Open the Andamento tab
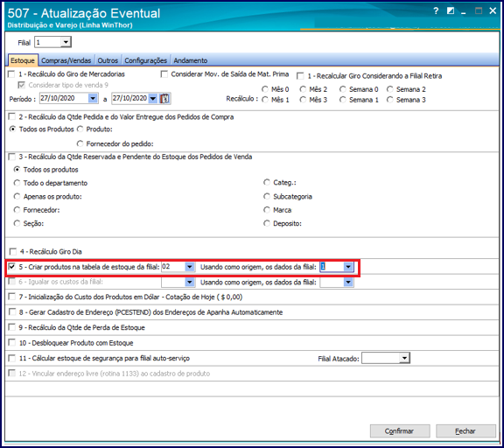Image resolution: width=504 pixels, height=448 pixels. (x=191, y=60)
